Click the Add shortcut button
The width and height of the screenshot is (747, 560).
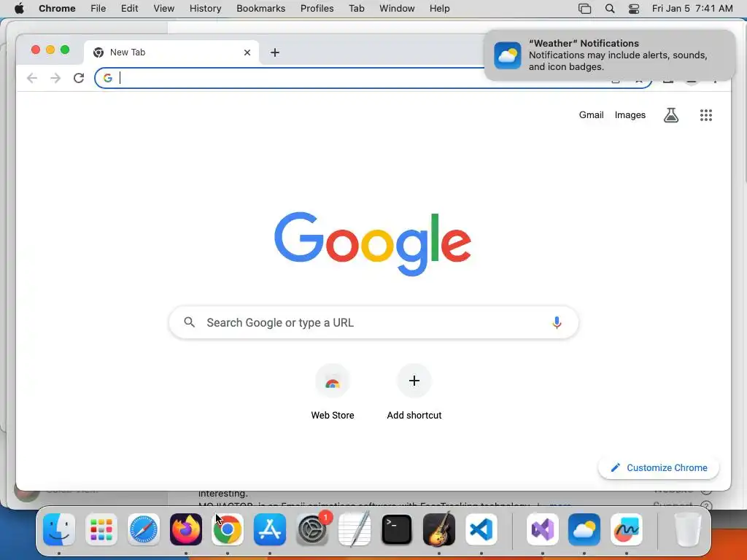coord(414,392)
